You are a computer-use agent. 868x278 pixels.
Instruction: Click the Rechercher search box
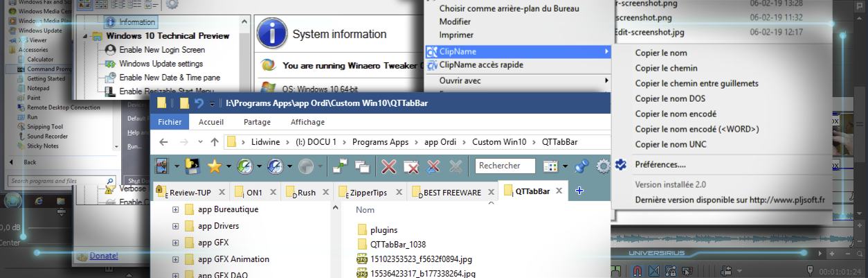tap(507, 166)
